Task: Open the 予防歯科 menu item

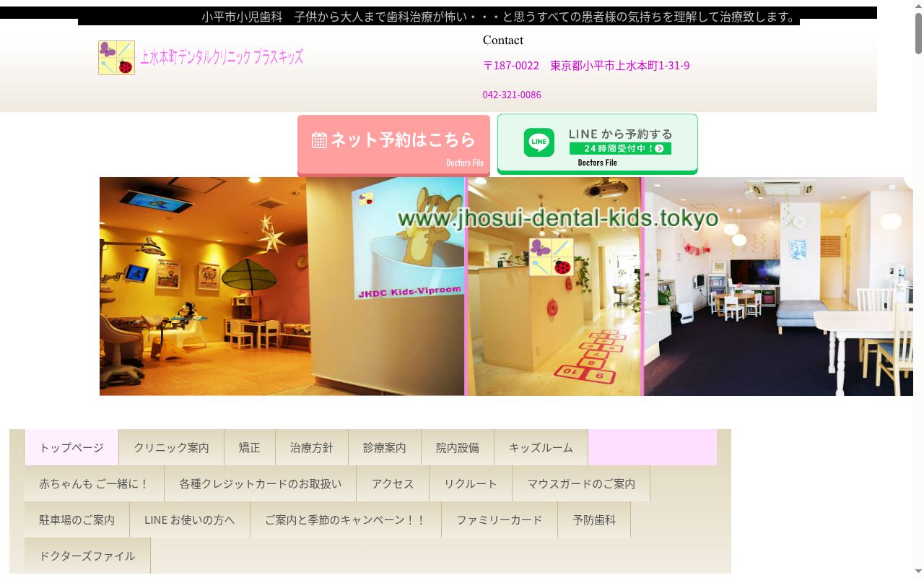Action: coord(594,520)
